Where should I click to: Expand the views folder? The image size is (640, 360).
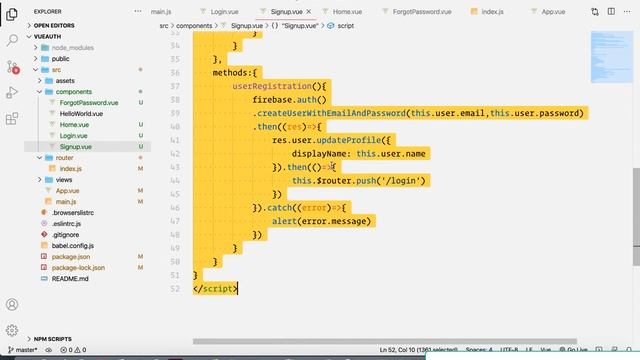pos(64,180)
